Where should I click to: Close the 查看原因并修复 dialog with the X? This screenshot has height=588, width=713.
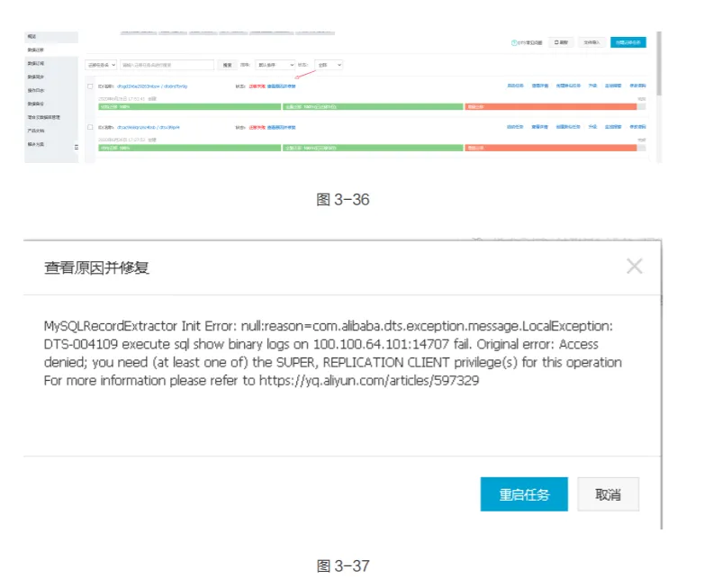click(x=635, y=266)
